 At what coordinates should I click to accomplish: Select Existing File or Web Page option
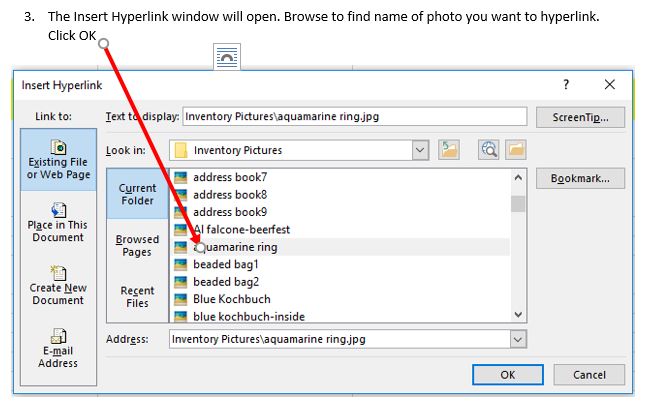57,158
